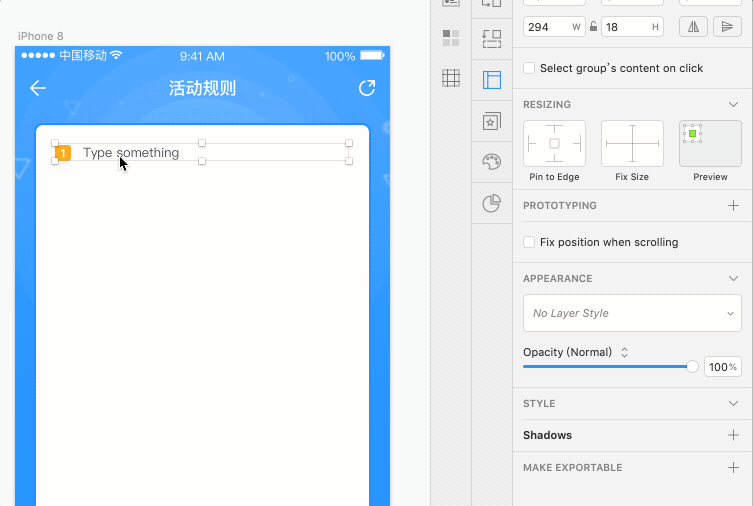Open the pie chart sidebar tab

491,203
